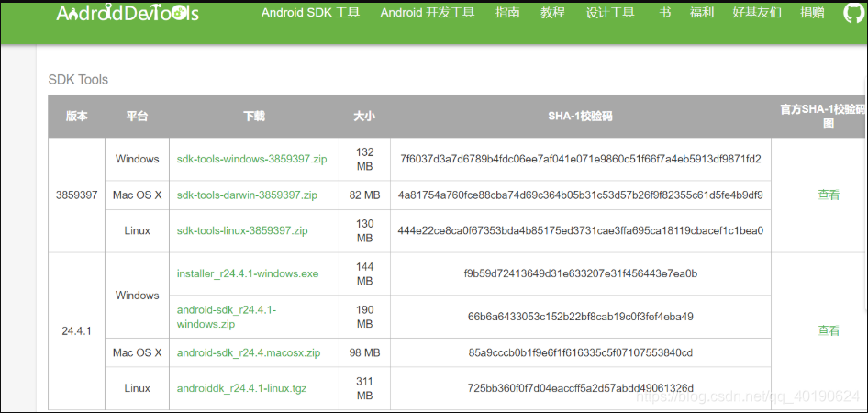Screen dimensions: 868x413
Task: Open the Android 开发工具 menu
Action: tap(428, 13)
